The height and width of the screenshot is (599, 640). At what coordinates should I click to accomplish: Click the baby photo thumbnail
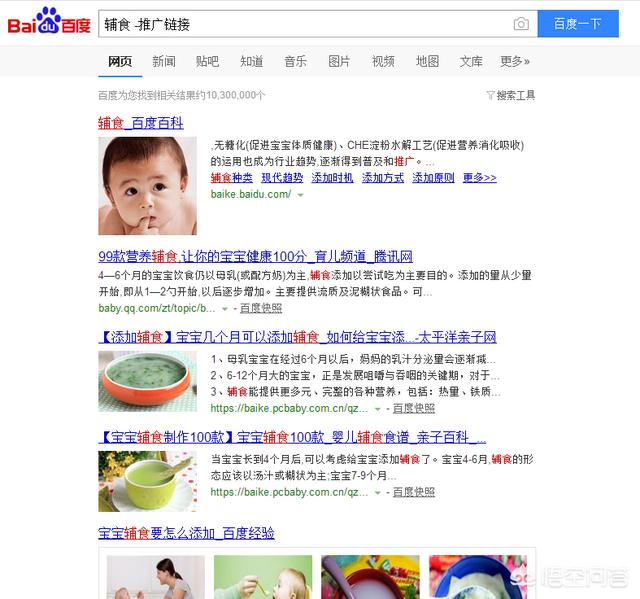pyautogui.click(x=147, y=186)
